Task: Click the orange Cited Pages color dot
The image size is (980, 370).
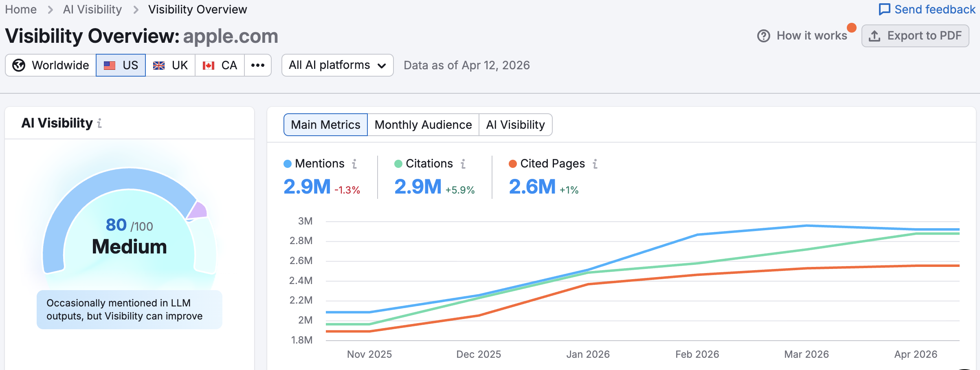Action: (x=512, y=164)
